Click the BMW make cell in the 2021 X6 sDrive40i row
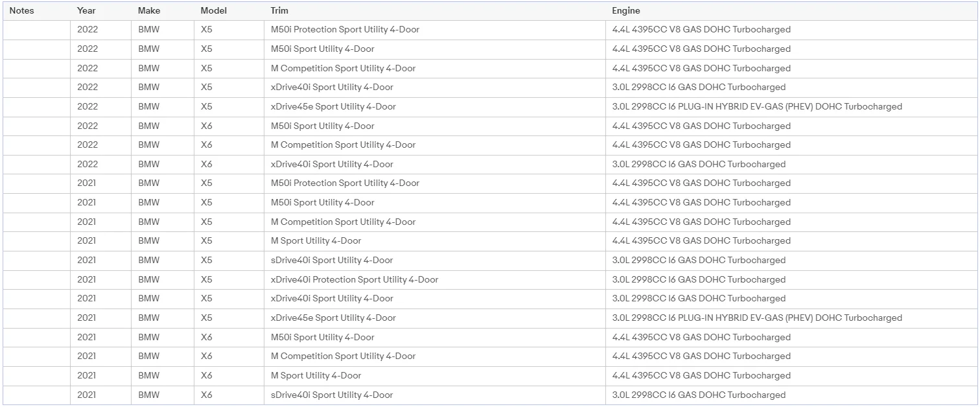This screenshot has width=980, height=407. point(163,395)
